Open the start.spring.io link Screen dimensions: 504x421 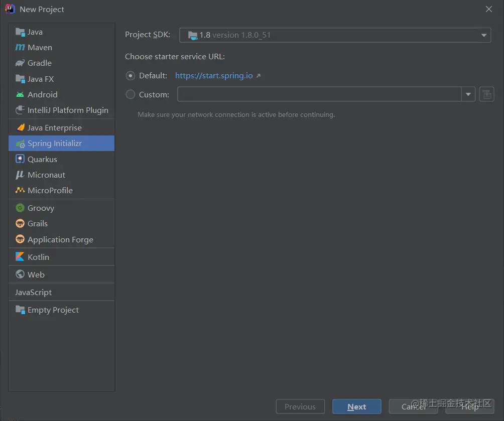pyautogui.click(x=214, y=75)
